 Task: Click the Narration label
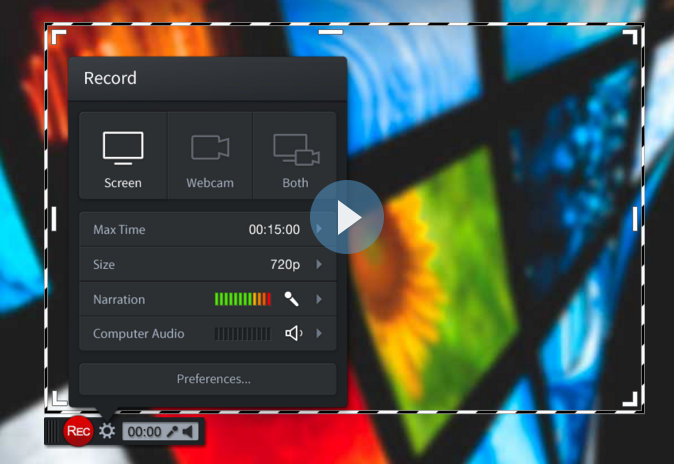point(119,299)
